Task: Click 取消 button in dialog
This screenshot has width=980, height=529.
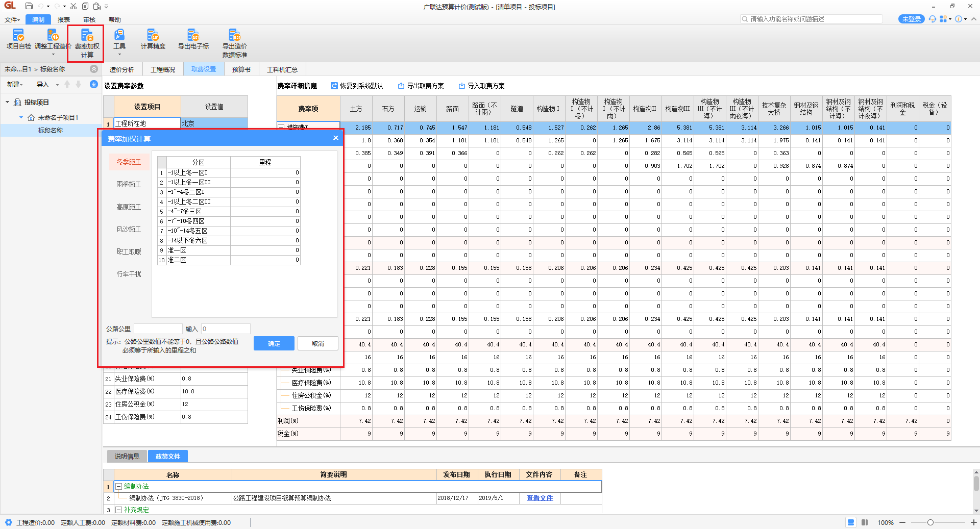Action: [318, 343]
